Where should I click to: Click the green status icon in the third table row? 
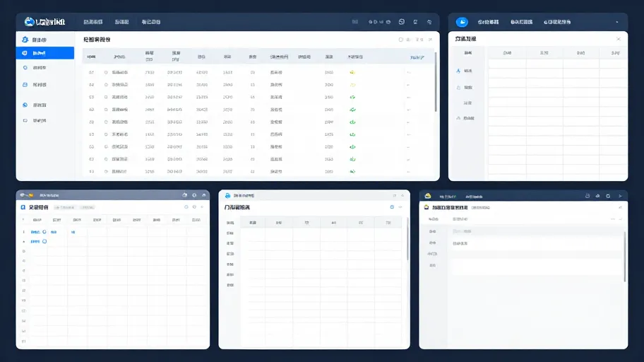click(x=352, y=97)
